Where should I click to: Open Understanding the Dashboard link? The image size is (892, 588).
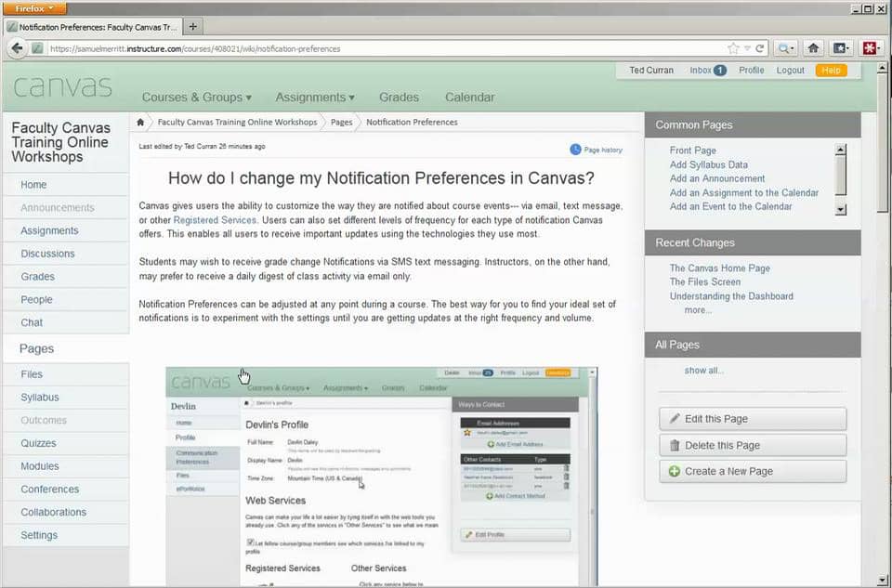click(731, 296)
